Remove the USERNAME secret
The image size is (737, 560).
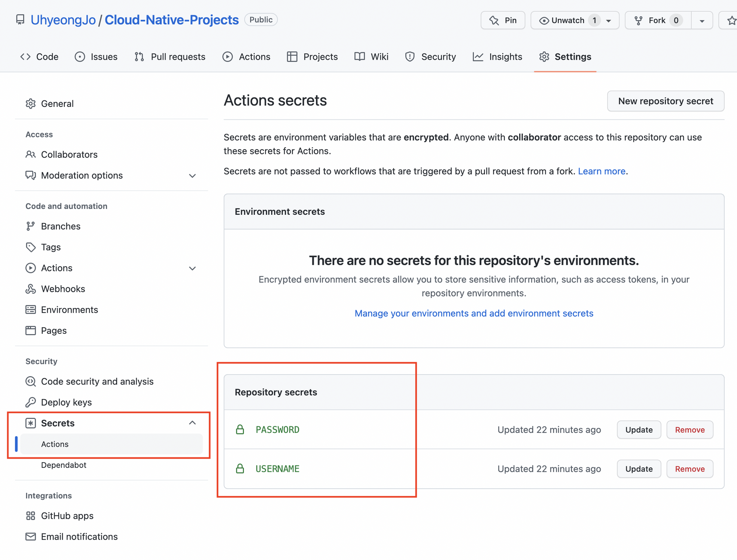tap(689, 469)
